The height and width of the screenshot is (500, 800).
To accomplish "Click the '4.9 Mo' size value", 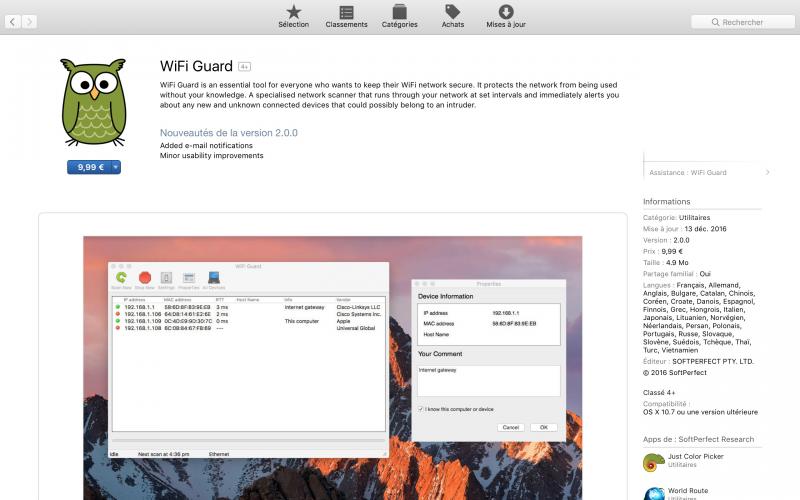I will (677, 262).
